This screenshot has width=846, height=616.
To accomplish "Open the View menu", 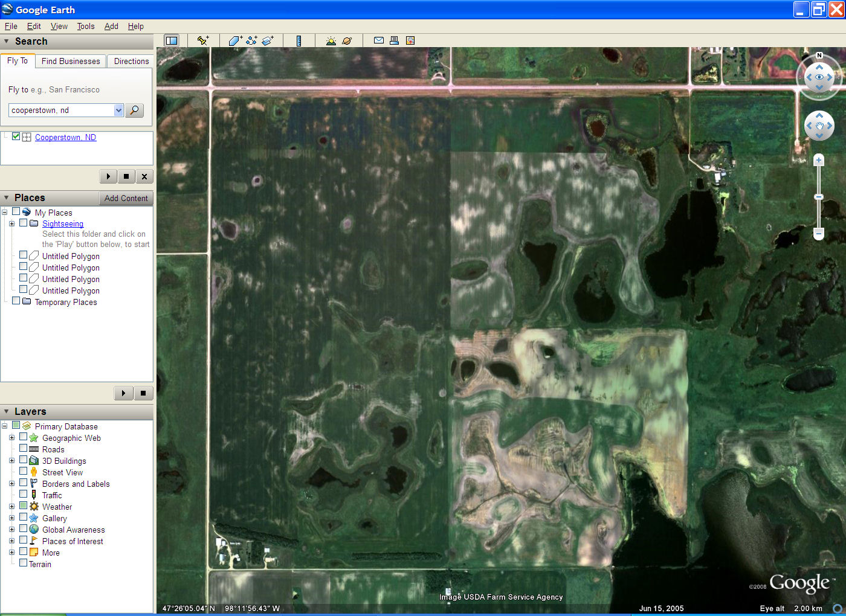I will (x=59, y=26).
